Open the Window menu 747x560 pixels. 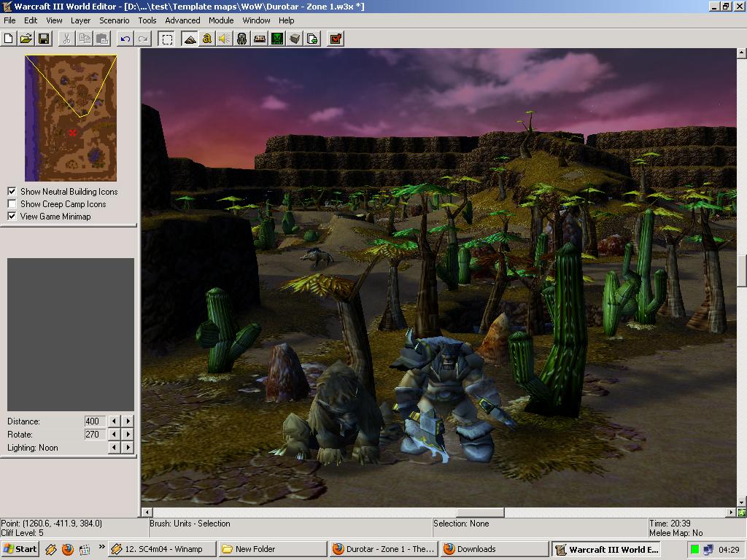pyautogui.click(x=256, y=20)
